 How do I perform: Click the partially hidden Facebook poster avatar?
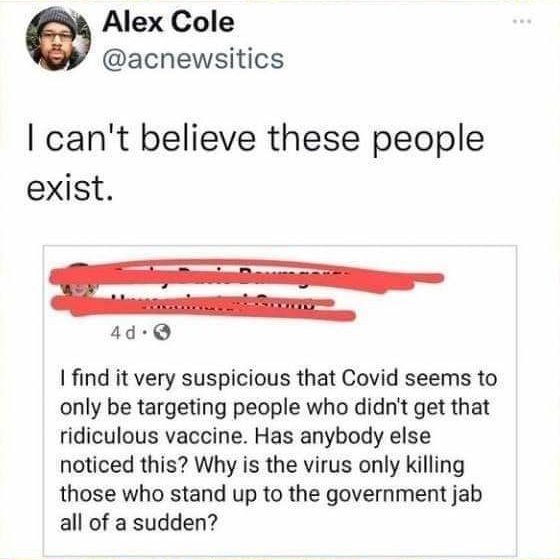[75, 283]
